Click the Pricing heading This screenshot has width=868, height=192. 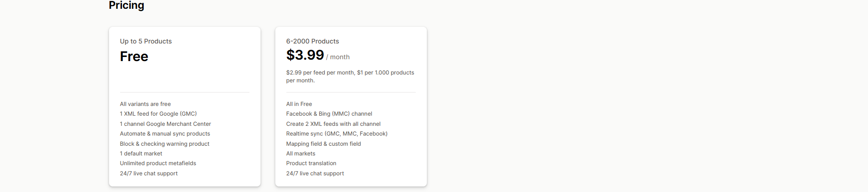[126, 6]
